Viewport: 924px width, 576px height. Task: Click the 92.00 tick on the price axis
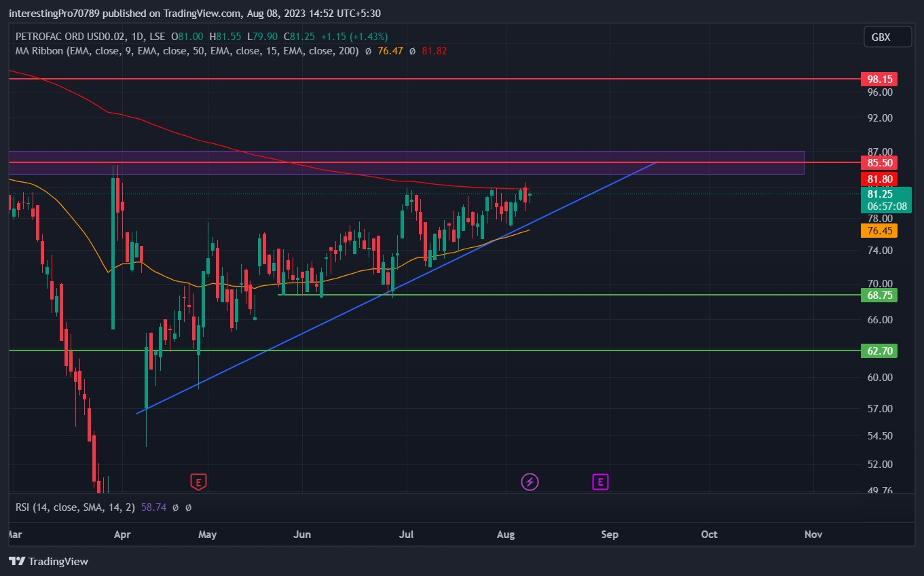[879, 118]
